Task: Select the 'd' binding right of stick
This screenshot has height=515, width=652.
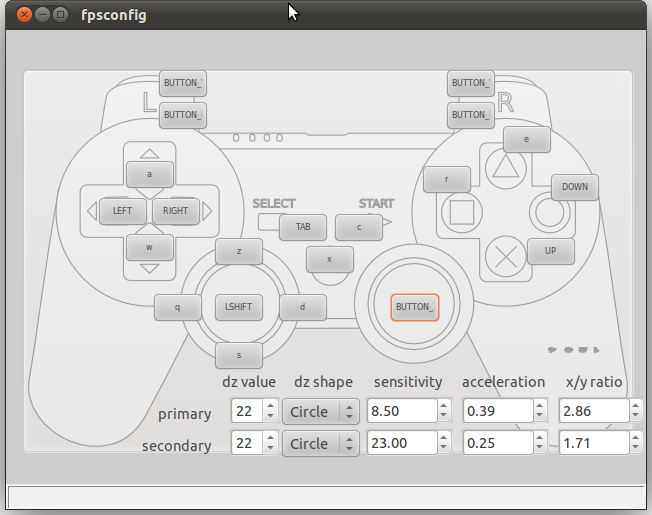Action: (x=302, y=307)
